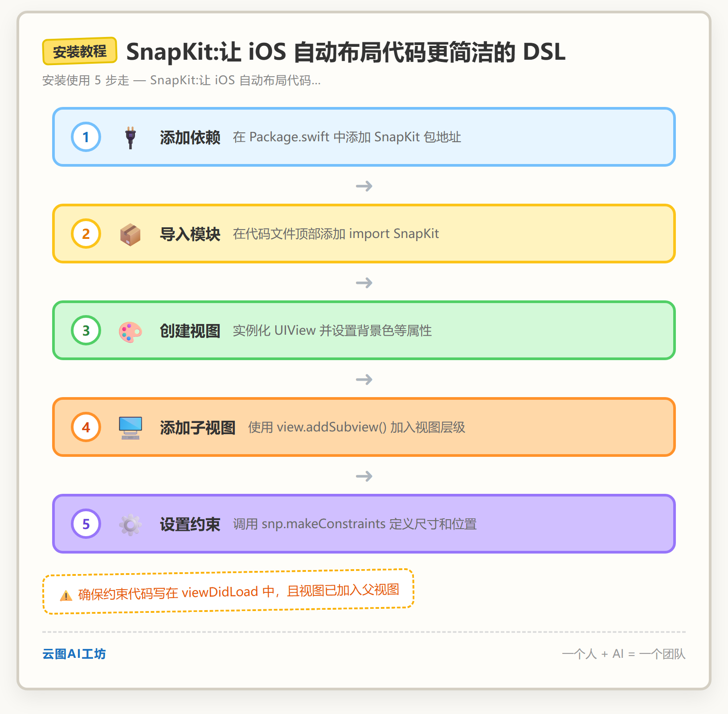Click the text 在代码文件顶部添加 import SnapKit
Viewport: 728px width, 714px height.
[336, 234]
